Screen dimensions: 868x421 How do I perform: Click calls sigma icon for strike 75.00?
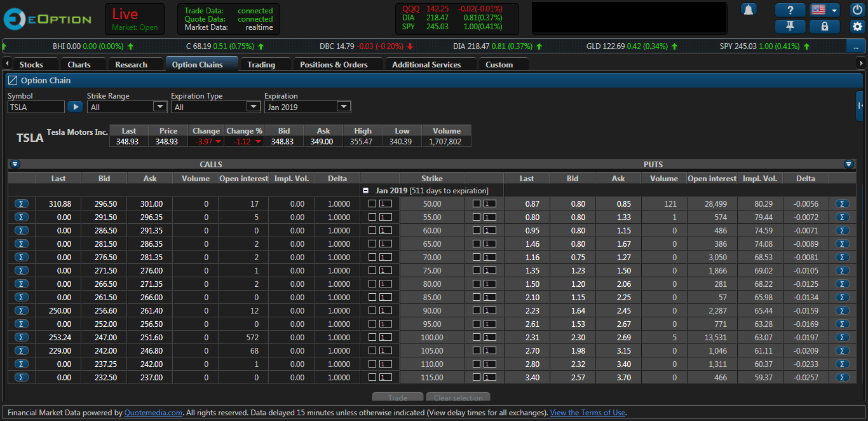(x=22, y=270)
